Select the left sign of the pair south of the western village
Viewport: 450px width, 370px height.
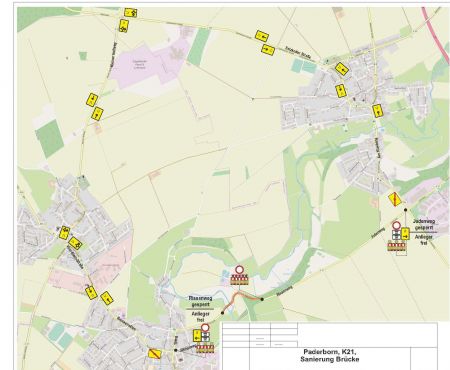coord(91,292)
